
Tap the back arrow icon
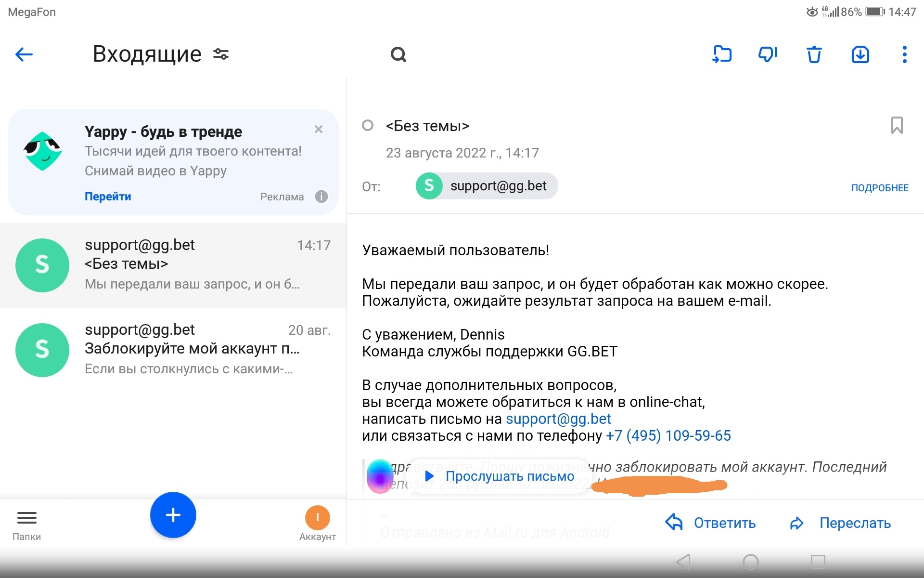tap(24, 54)
